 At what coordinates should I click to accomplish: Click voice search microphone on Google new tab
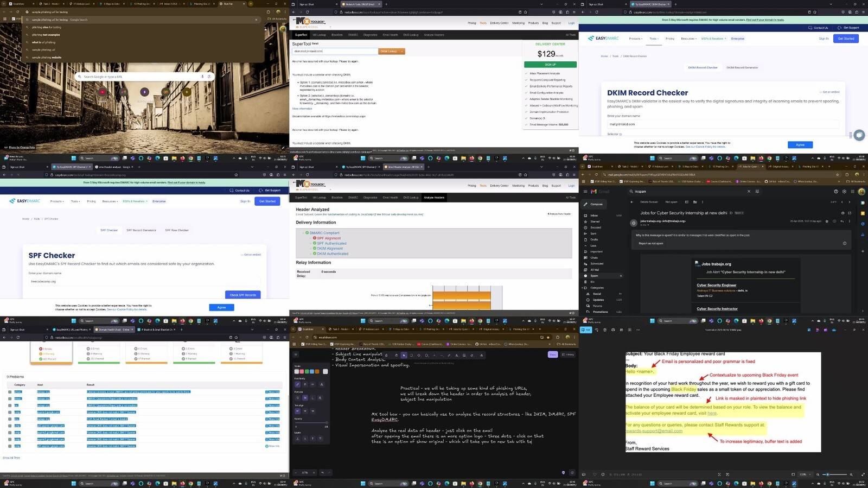(x=202, y=77)
